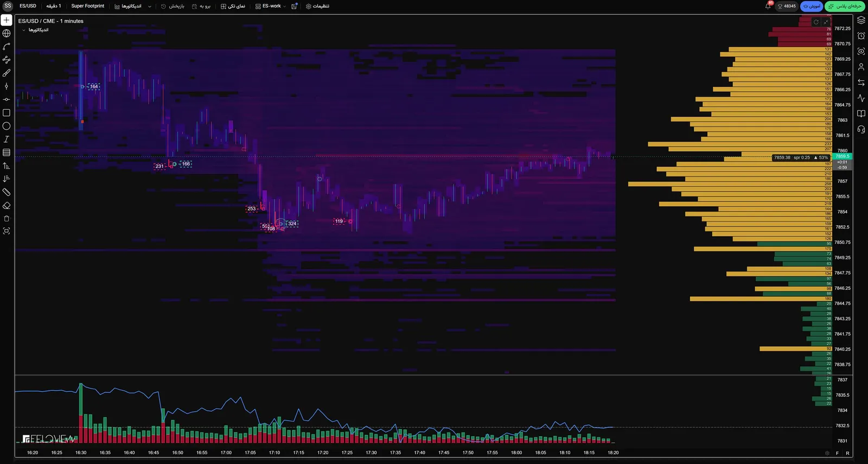Open the book guide icon

pyautogui.click(x=861, y=113)
